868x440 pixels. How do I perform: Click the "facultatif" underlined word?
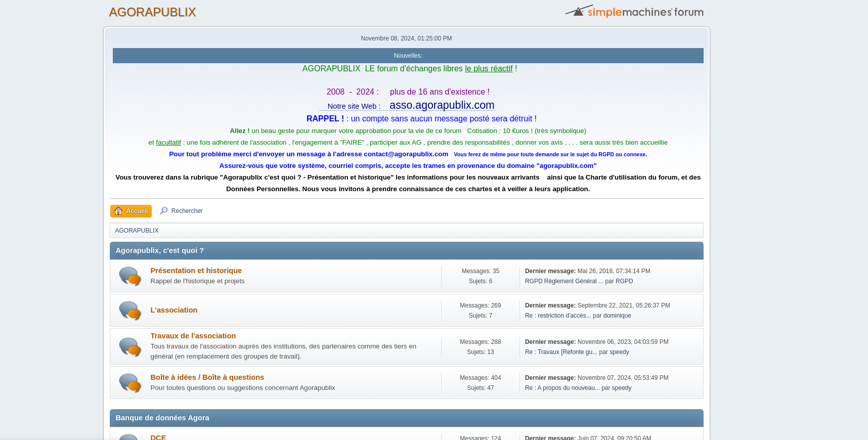coord(168,143)
